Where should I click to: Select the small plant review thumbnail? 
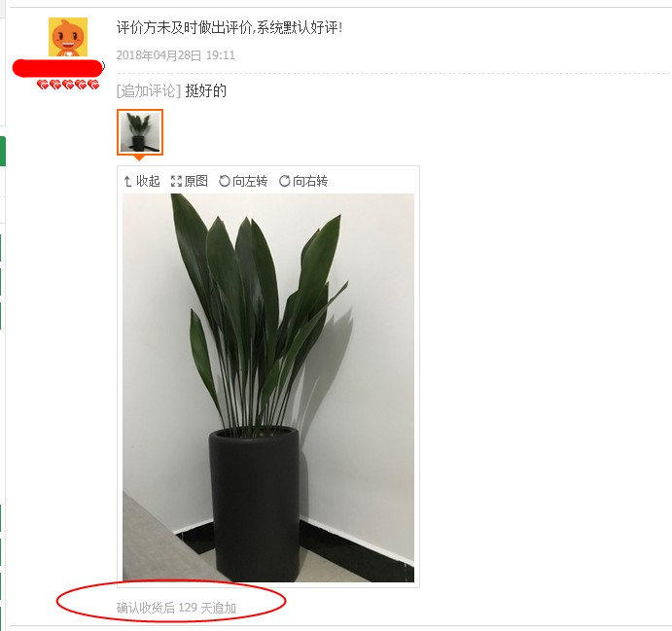tap(140, 132)
